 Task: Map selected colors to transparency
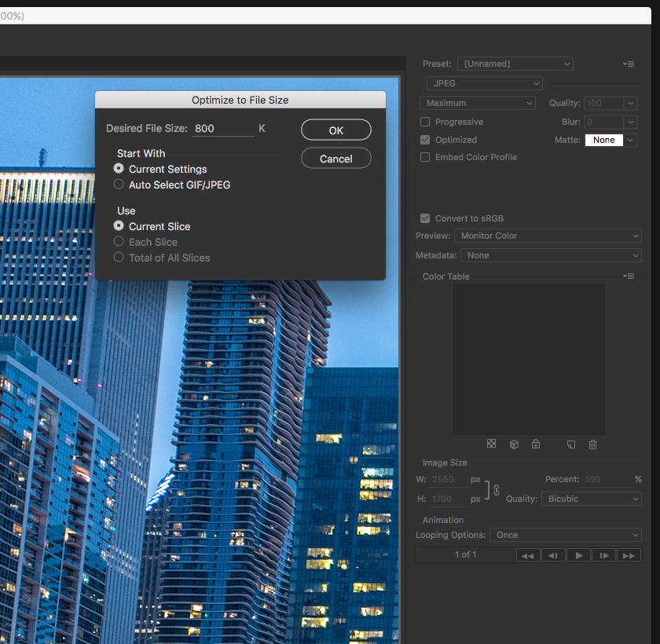(x=491, y=445)
